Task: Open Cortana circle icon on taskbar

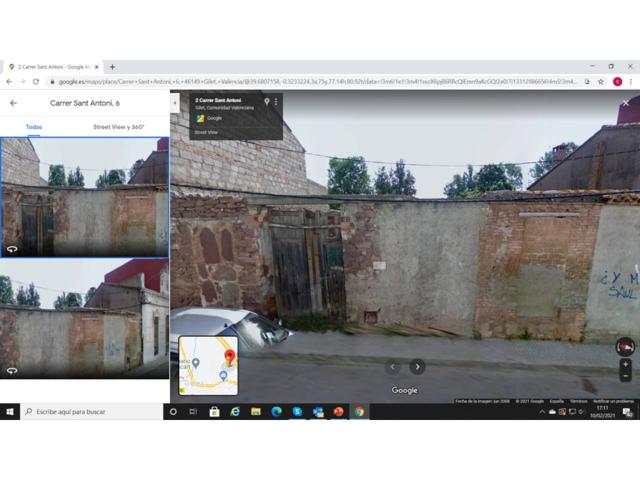Action: coord(173,412)
